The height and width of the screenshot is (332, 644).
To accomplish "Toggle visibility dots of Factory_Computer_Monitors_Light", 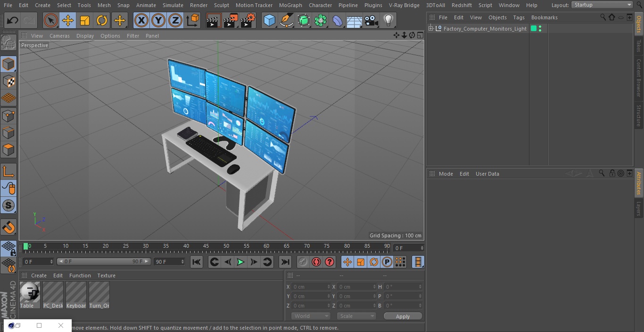I will tap(540, 29).
